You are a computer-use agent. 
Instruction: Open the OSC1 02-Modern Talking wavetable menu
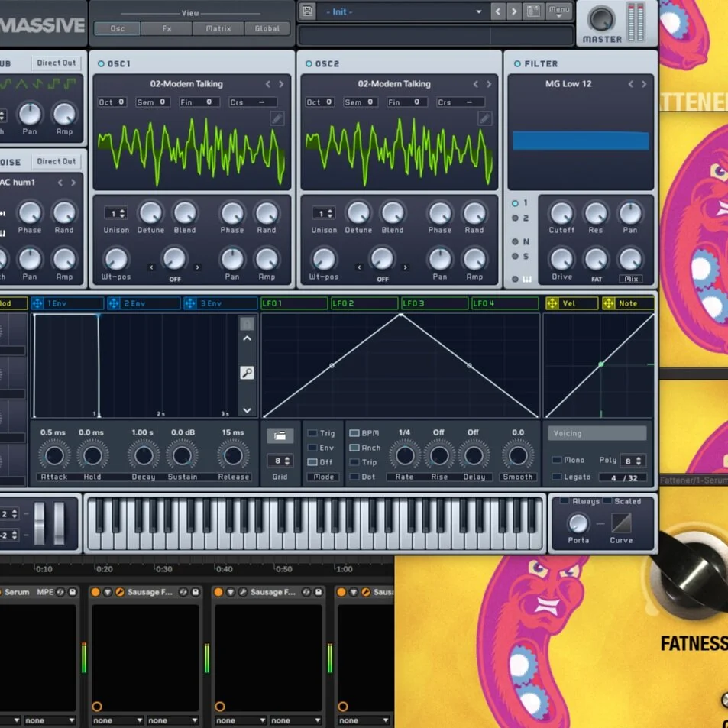coord(186,84)
